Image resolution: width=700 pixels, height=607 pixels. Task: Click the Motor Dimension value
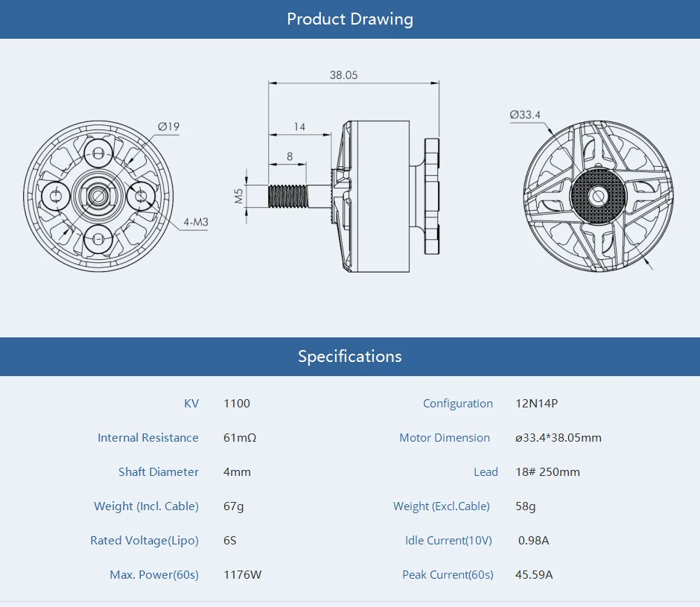(x=559, y=438)
